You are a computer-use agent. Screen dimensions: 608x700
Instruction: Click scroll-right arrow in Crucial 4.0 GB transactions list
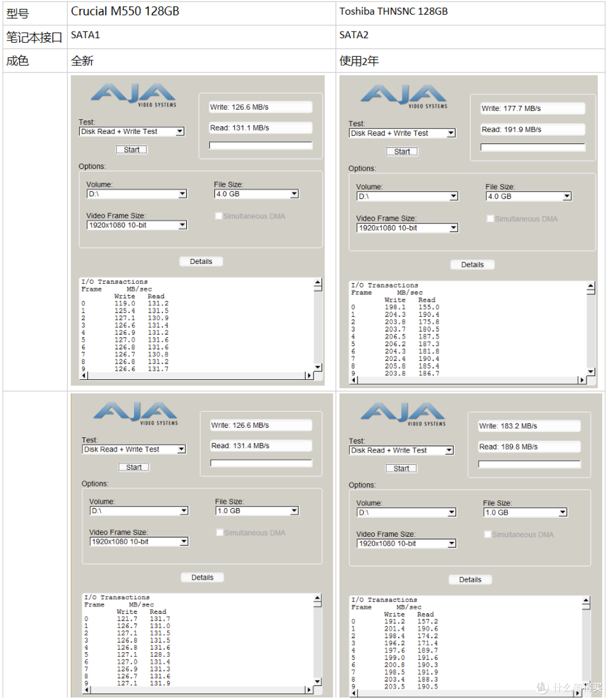tap(309, 375)
